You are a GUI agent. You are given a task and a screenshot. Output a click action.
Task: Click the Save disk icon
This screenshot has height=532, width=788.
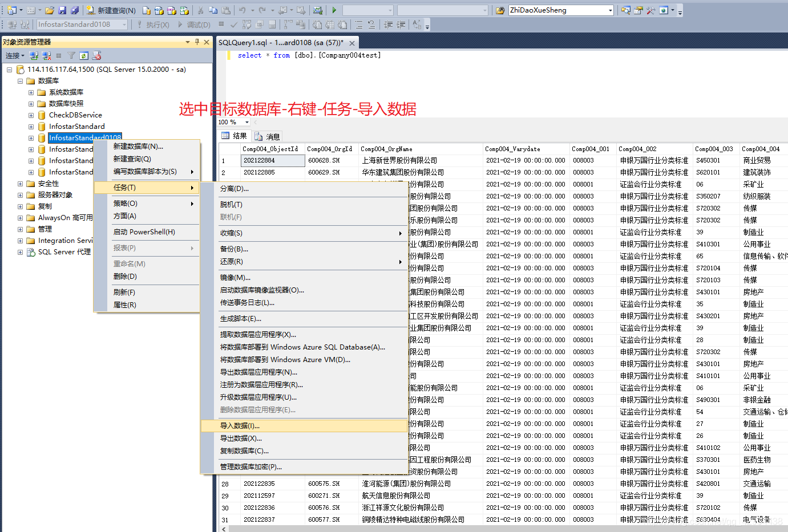pyautogui.click(x=62, y=10)
